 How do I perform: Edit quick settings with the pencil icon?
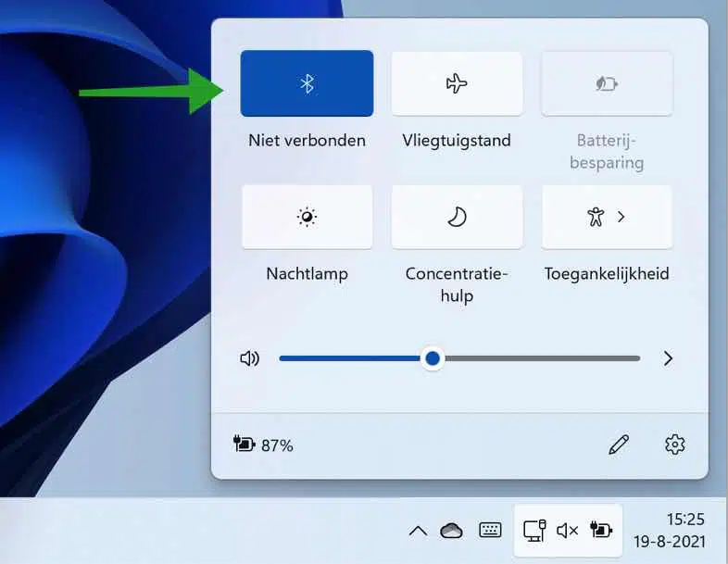619,445
